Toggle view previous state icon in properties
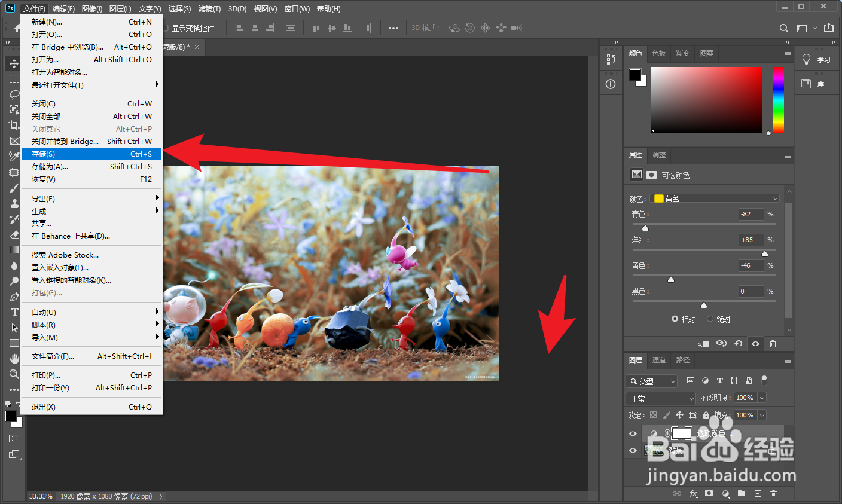842x504 pixels. [x=721, y=344]
